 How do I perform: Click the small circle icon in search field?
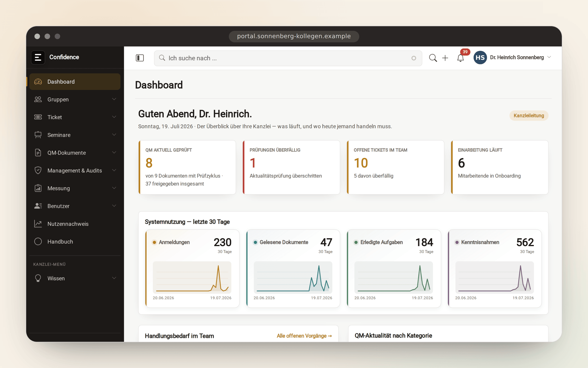point(413,58)
